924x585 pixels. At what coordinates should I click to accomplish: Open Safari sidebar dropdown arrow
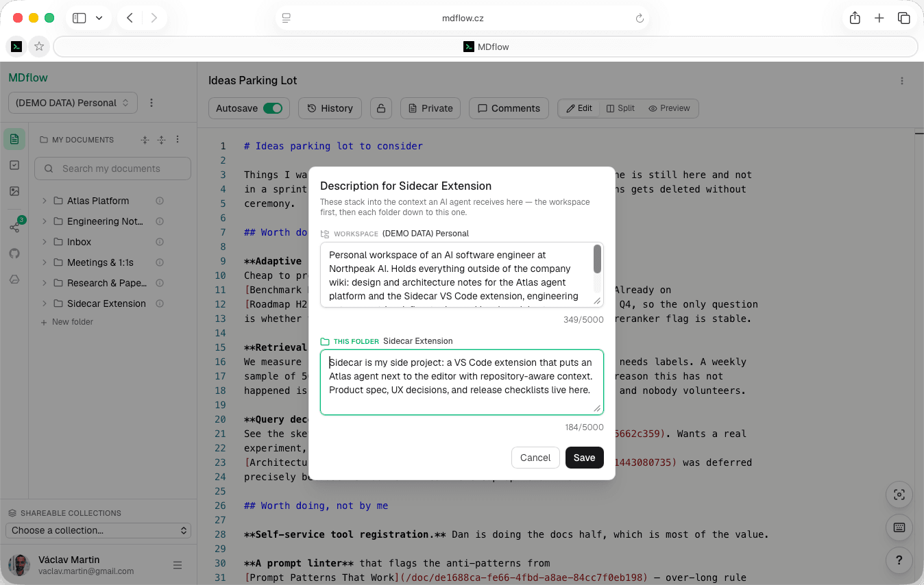click(99, 18)
